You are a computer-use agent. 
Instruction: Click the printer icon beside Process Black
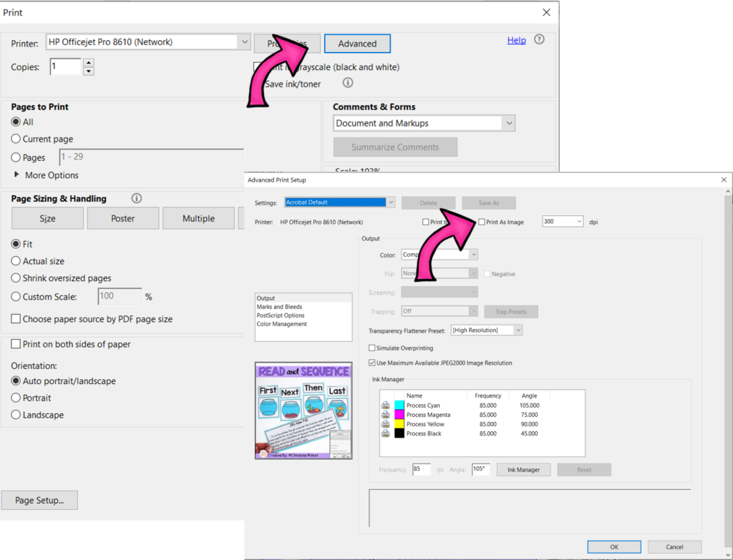(x=386, y=433)
